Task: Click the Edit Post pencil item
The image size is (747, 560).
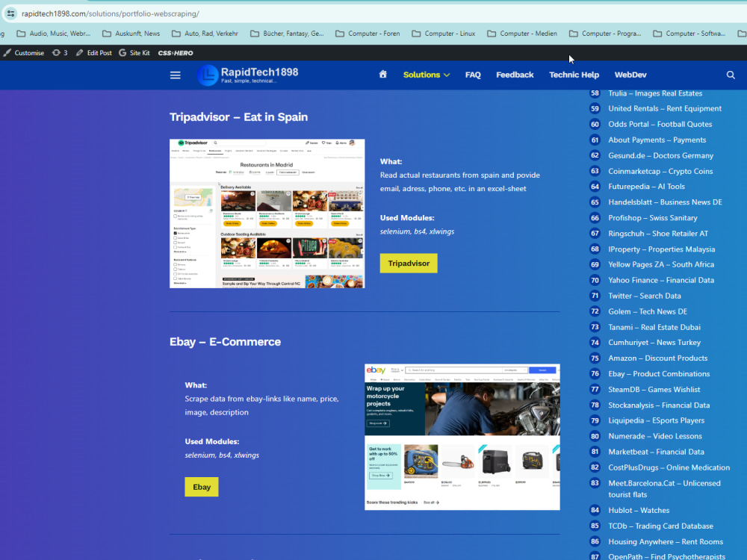Action: point(94,53)
